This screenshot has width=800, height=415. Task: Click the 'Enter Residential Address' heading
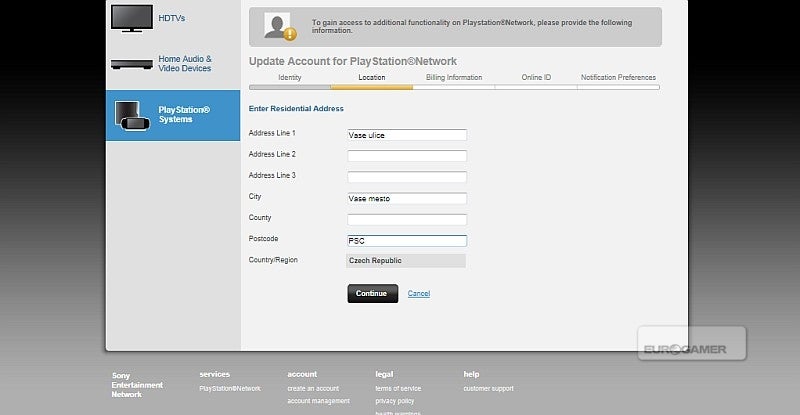coord(296,108)
